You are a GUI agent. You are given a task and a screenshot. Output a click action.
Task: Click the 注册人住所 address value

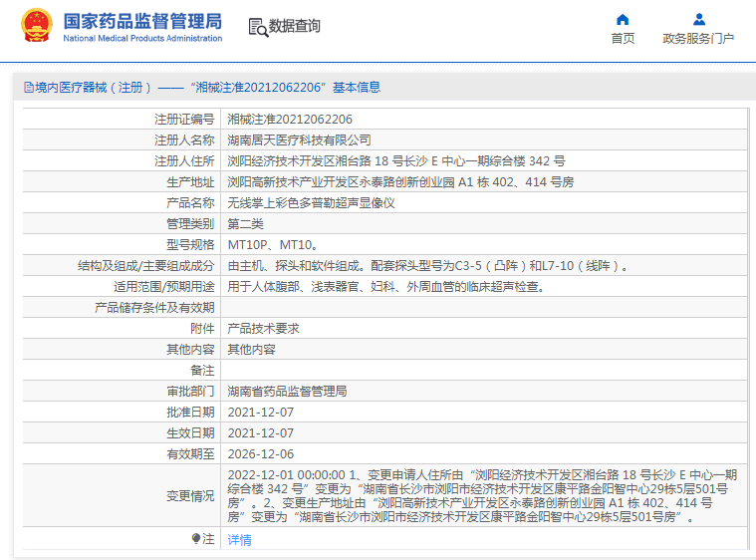(x=396, y=161)
